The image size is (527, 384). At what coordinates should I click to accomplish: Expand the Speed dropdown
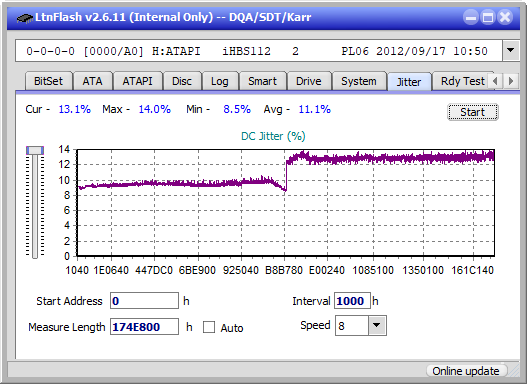[377, 325]
